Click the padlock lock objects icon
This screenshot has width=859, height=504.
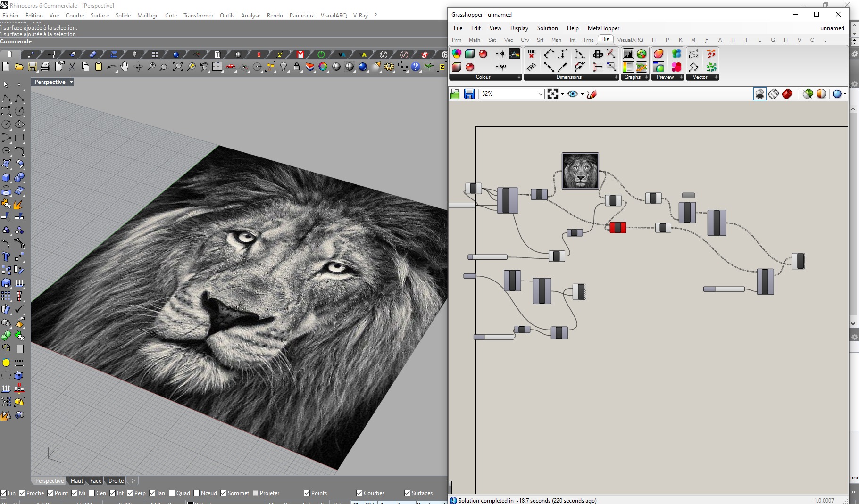point(297,67)
